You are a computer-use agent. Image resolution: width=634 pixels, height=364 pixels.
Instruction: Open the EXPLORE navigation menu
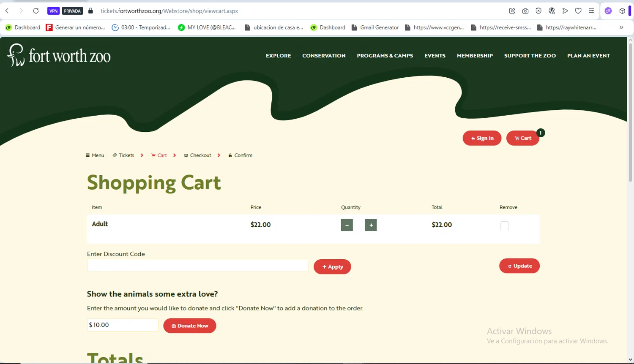point(278,56)
